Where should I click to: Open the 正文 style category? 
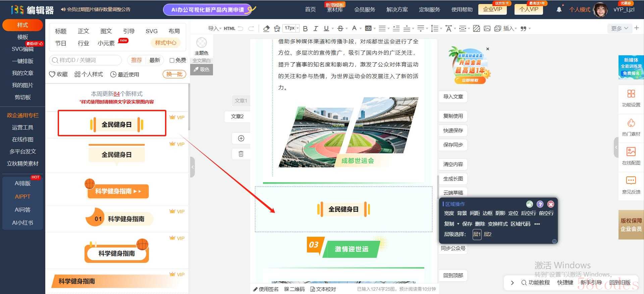click(x=84, y=31)
